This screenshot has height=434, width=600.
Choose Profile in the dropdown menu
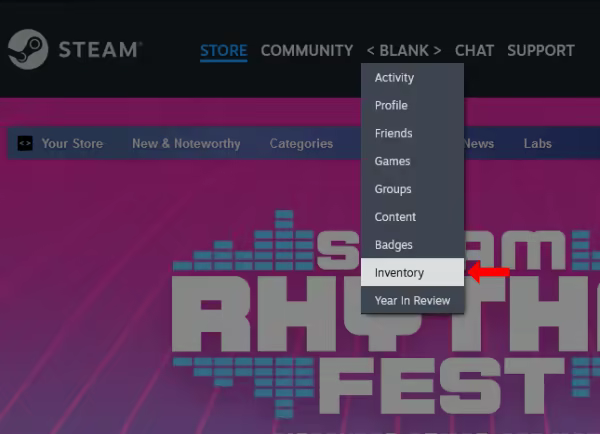point(391,106)
